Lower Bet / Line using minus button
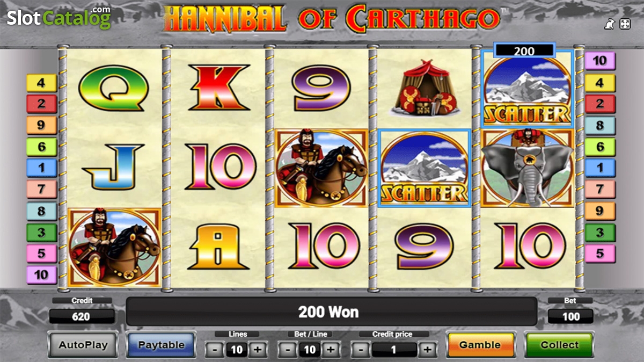The image size is (644, 362). pos(288,350)
